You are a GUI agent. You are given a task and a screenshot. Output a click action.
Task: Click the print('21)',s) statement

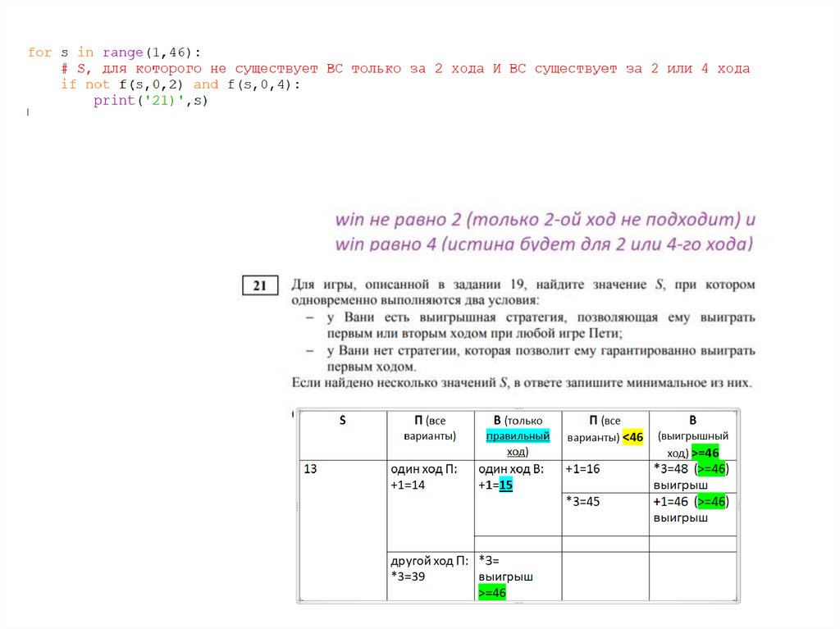pyautogui.click(x=151, y=101)
